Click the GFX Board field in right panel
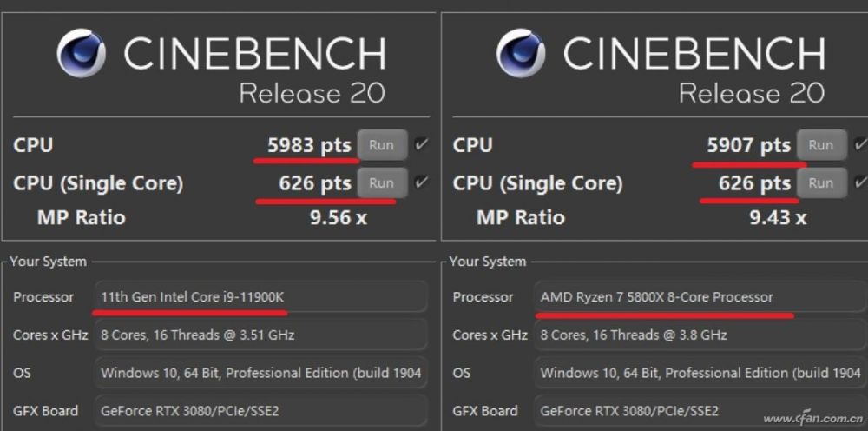This screenshot has height=431, width=868. click(700, 410)
